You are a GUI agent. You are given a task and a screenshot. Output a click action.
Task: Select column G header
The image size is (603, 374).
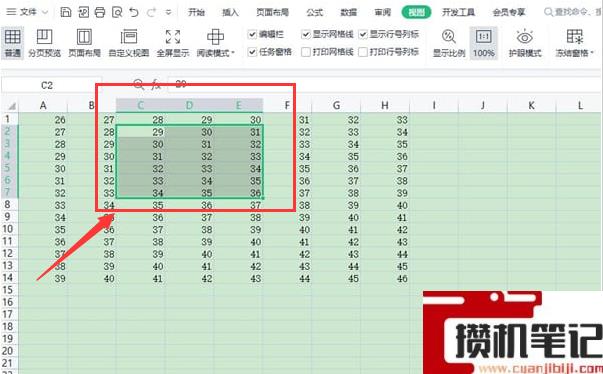pyautogui.click(x=336, y=105)
